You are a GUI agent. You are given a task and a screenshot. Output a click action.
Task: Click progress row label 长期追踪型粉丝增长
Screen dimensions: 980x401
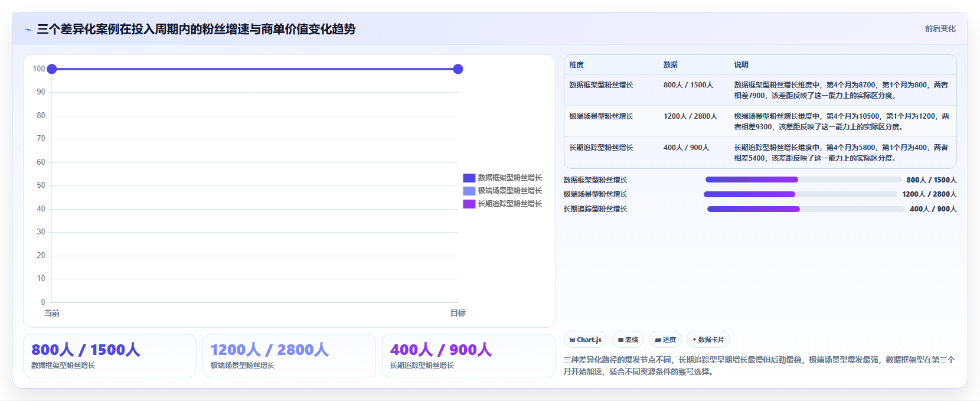click(595, 209)
